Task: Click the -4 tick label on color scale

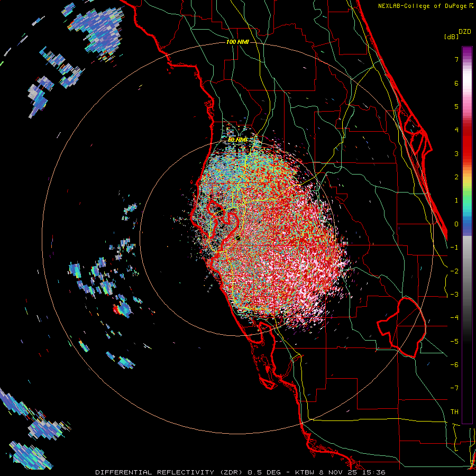Action: click(454, 318)
